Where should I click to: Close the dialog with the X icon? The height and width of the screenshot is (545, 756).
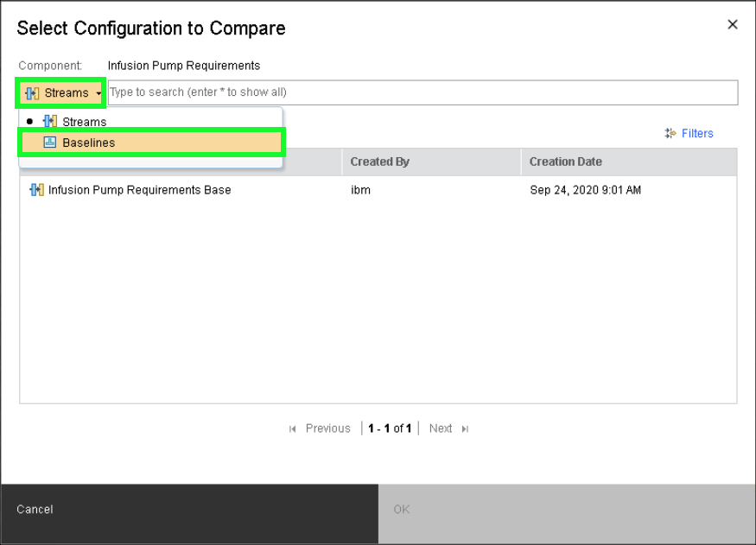733,25
